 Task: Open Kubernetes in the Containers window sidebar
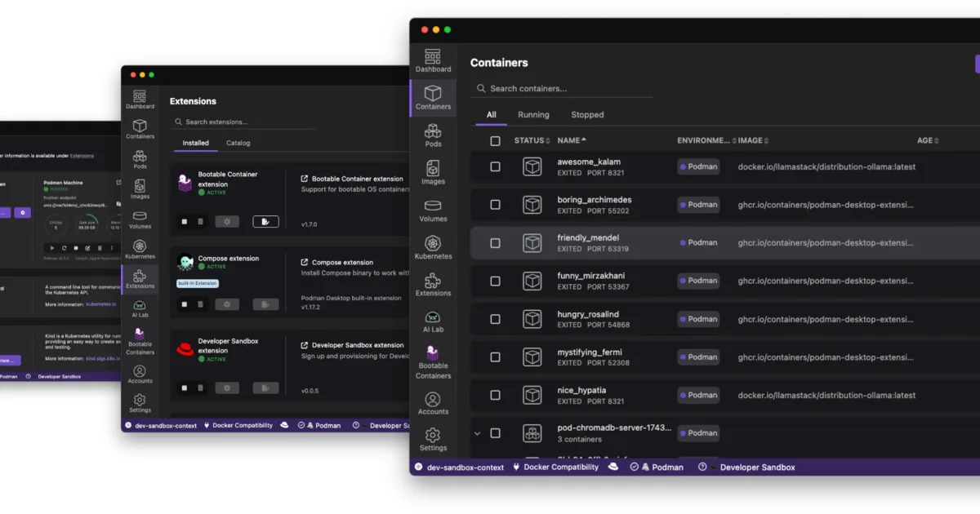(x=433, y=248)
